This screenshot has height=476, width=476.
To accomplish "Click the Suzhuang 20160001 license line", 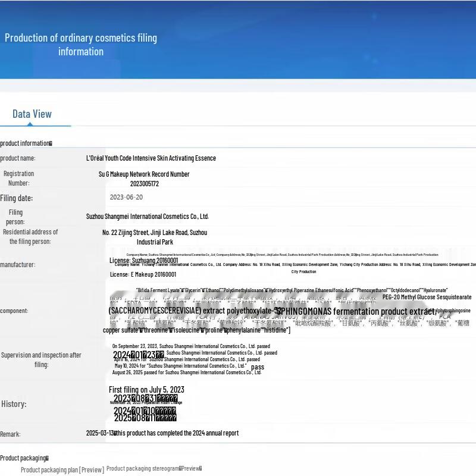I will coord(143,261).
